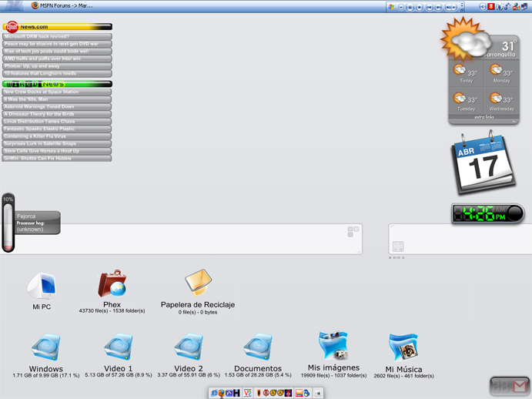Open the VNC icon in dock
Screen dimensions: 532x399
[247, 394]
